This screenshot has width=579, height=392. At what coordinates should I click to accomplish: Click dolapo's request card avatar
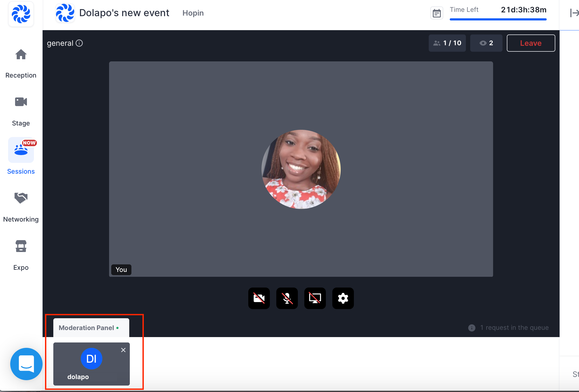pyautogui.click(x=92, y=359)
